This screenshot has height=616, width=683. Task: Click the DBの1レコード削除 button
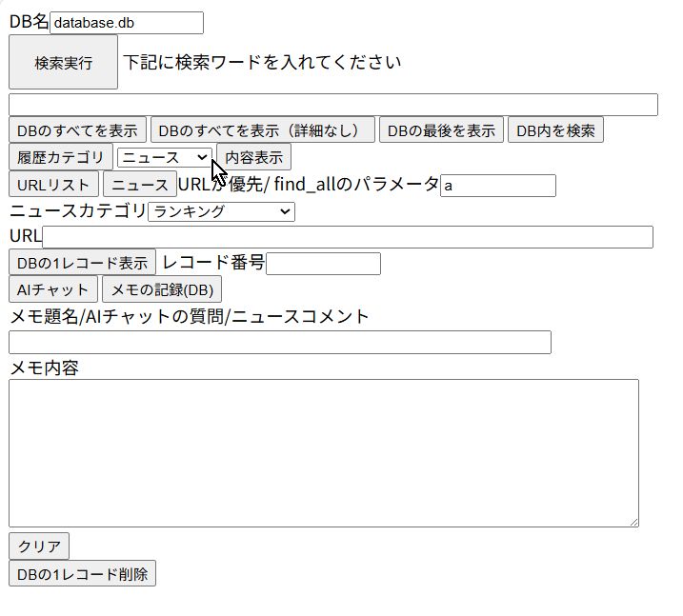coord(82,574)
